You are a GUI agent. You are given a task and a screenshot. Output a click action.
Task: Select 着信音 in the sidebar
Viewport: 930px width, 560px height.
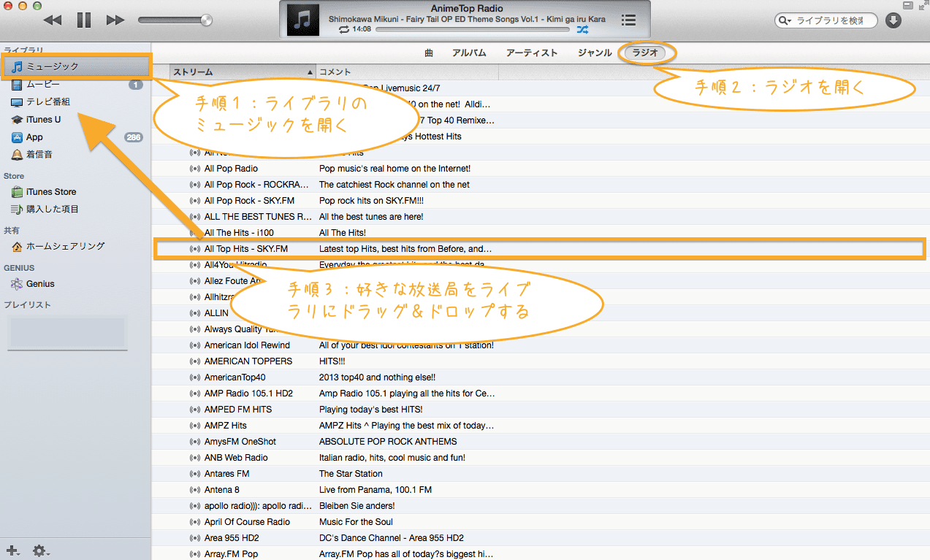tap(76, 155)
